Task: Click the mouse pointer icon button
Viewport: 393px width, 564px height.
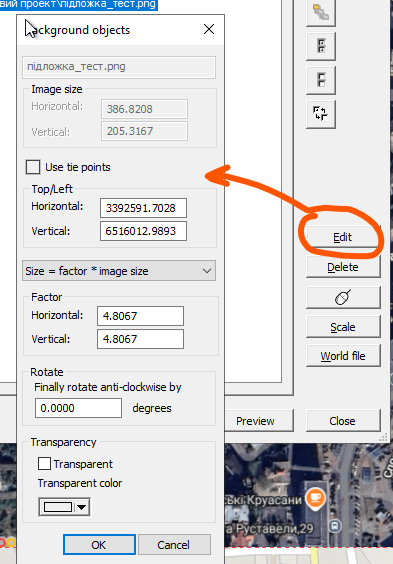Action: (343, 297)
